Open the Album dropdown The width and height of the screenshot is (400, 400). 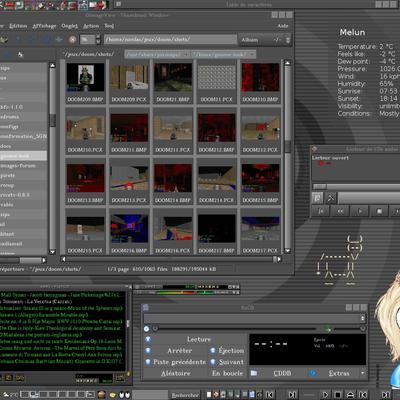click(x=266, y=40)
